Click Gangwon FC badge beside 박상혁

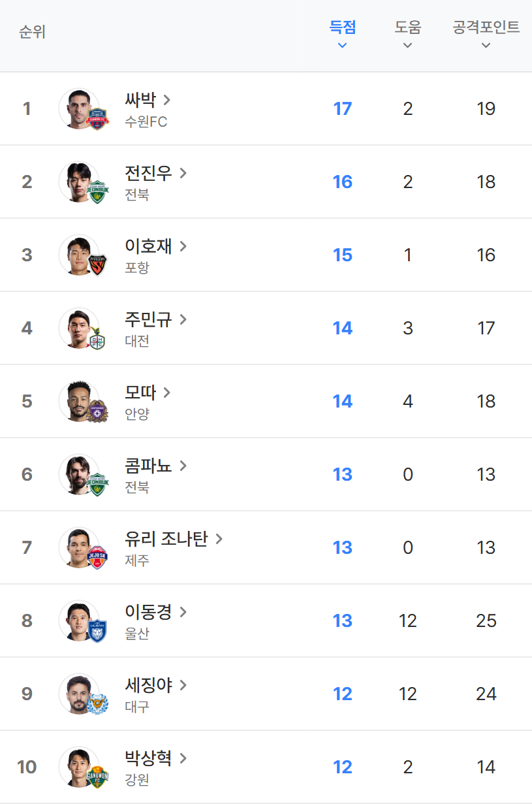(98, 777)
